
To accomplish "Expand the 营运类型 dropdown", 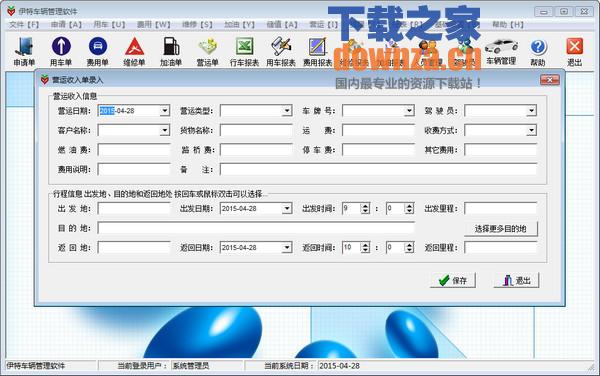I will [x=287, y=111].
